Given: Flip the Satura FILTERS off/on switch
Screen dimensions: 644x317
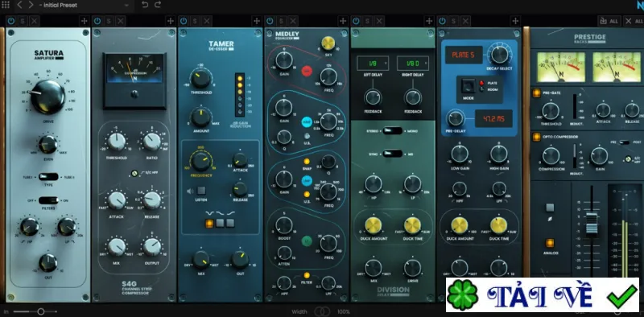Looking at the screenshot, I should tap(48, 200).
